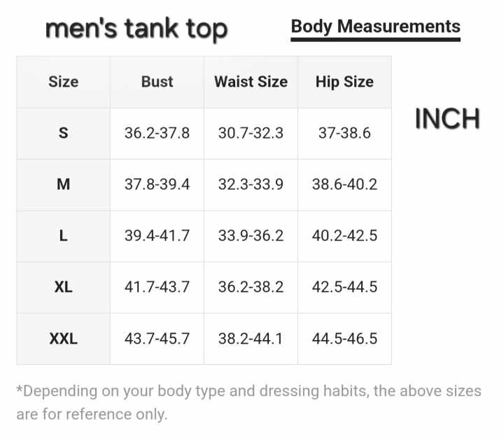
Task: Select the XL size row label
Action: coord(63,287)
